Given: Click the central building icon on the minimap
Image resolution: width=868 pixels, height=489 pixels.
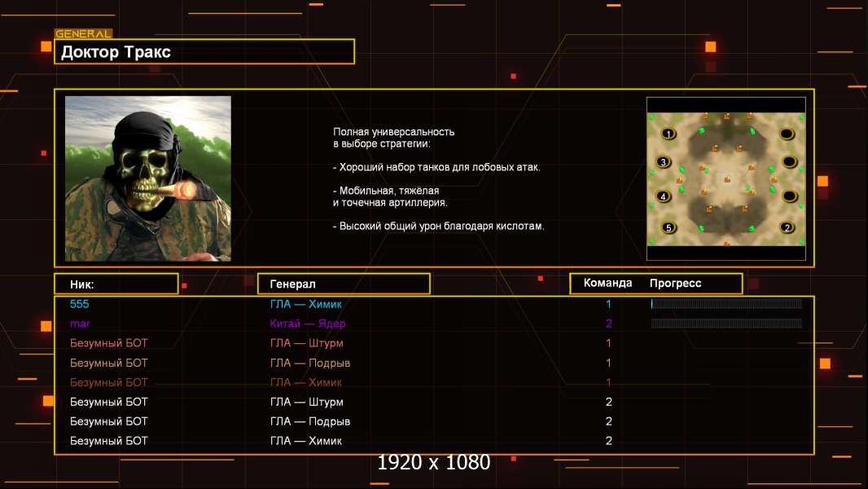Looking at the screenshot, I should click(x=727, y=179).
